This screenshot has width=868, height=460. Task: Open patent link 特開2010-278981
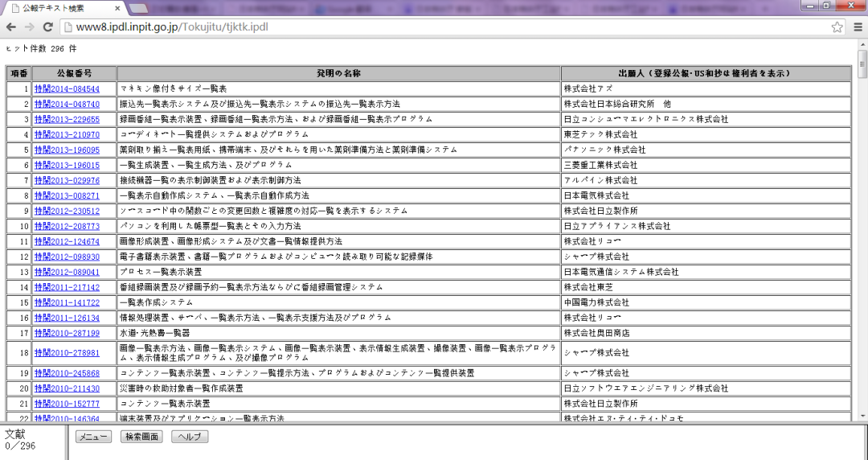point(67,353)
